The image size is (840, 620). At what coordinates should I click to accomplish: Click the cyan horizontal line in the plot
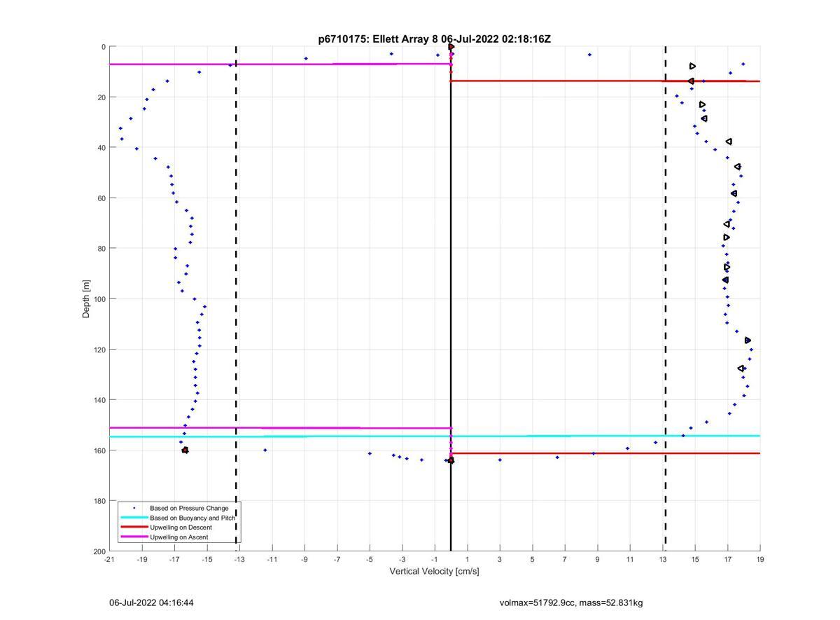coord(434,436)
